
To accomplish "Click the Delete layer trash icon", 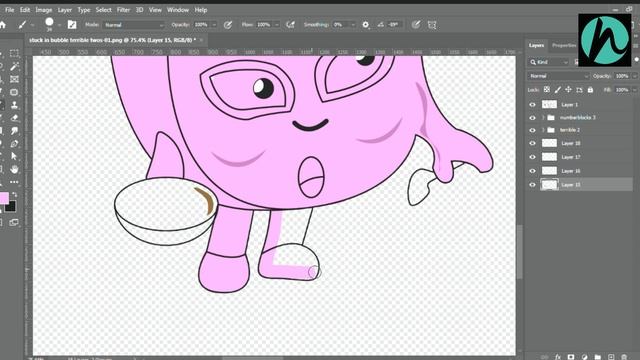I will pos(624,357).
